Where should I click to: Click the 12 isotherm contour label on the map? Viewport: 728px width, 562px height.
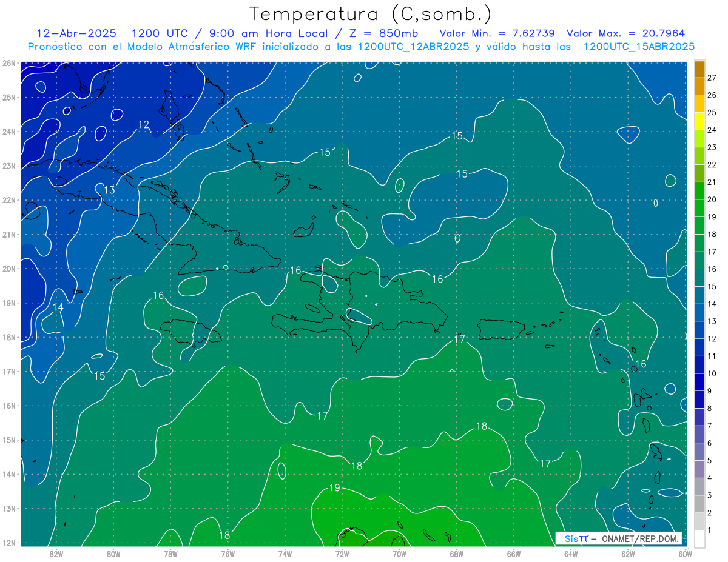[144, 125]
